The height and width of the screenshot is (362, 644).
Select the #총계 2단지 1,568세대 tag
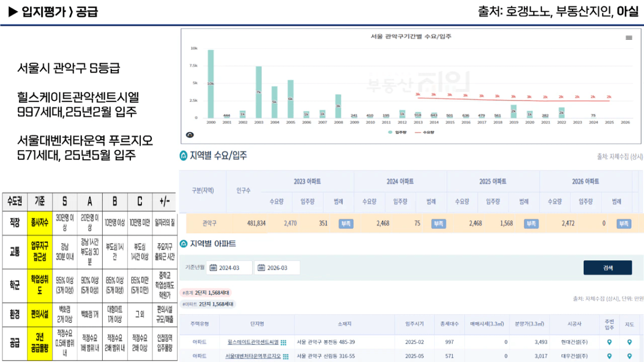pos(207,293)
